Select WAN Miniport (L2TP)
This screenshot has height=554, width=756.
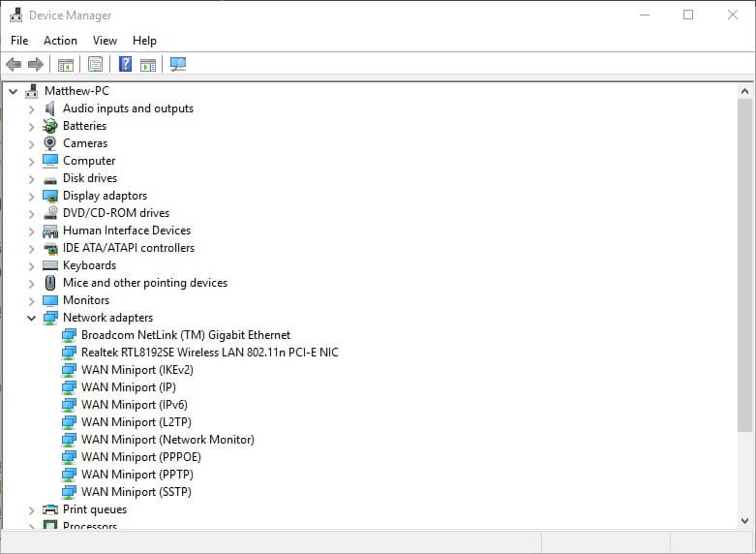[136, 421]
